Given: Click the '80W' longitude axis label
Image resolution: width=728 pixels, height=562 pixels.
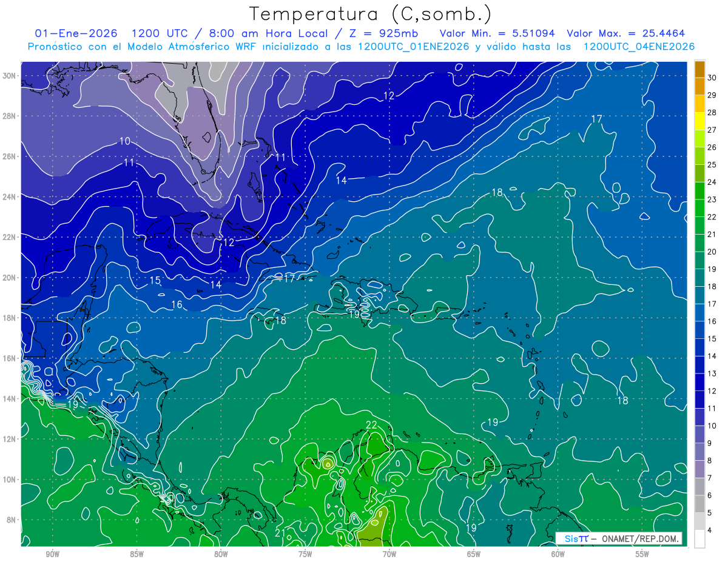Looking at the screenshot, I should coord(221,555).
